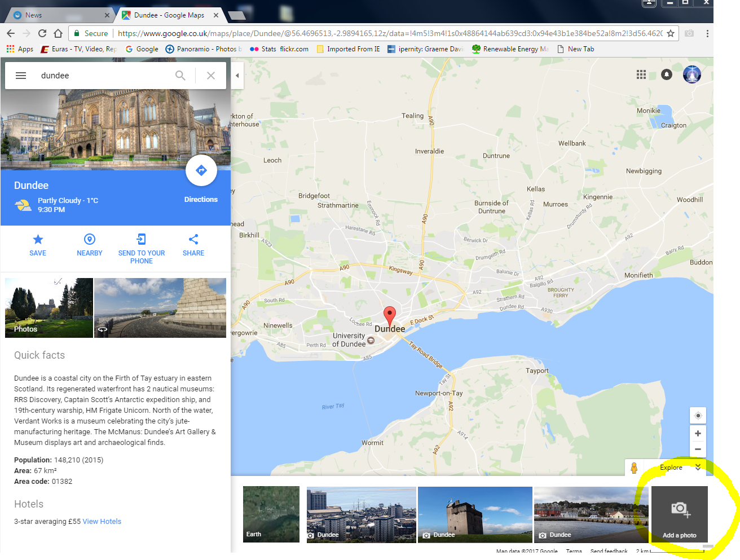Open the Chrome three-dot menu
Screen dimensions: 740x560
pos(707,34)
